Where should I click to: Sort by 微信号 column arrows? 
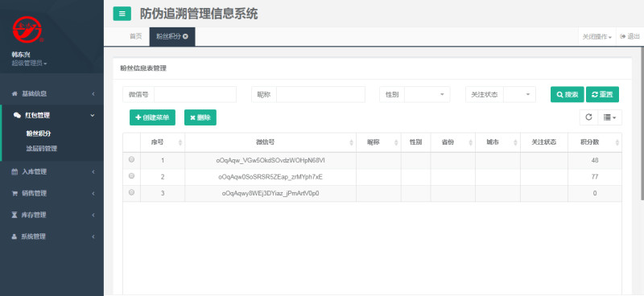[x=352, y=142]
